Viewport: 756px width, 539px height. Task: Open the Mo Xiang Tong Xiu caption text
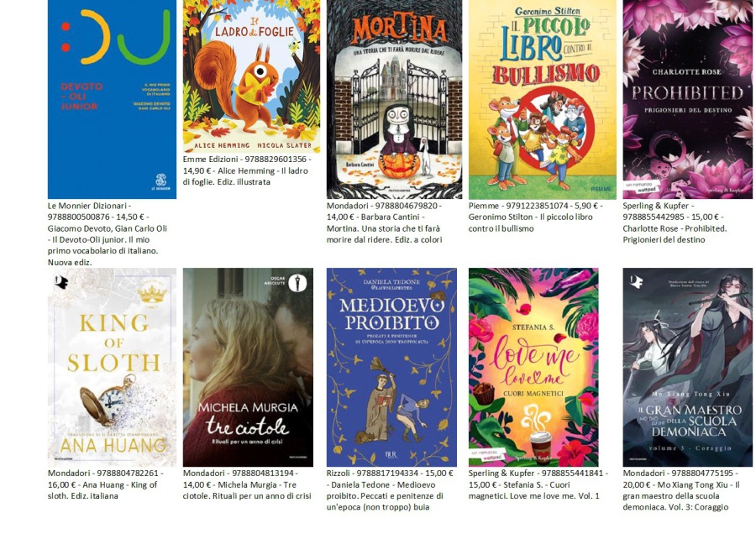pyautogui.click(x=681, y=489)
